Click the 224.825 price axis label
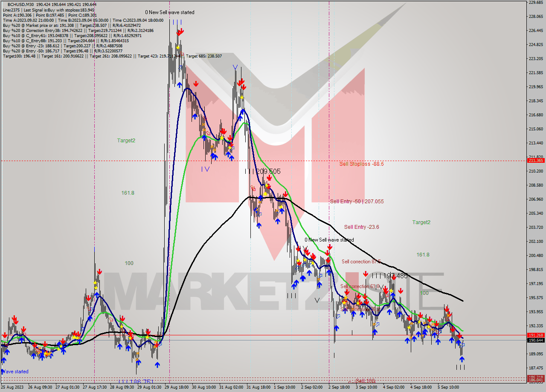 pyautogui.click(x=536, y=45)
